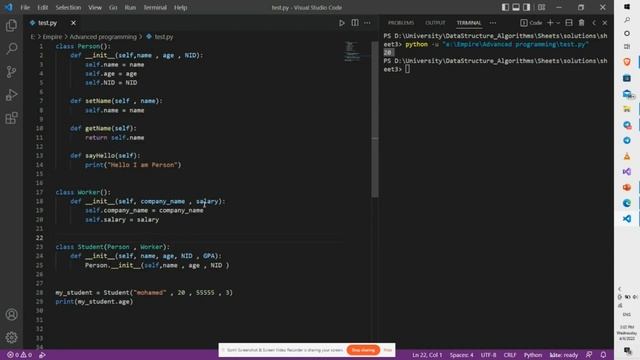Open errors and warnings count in status bar
Screen dimensions: 640x360
click(19, 355)
